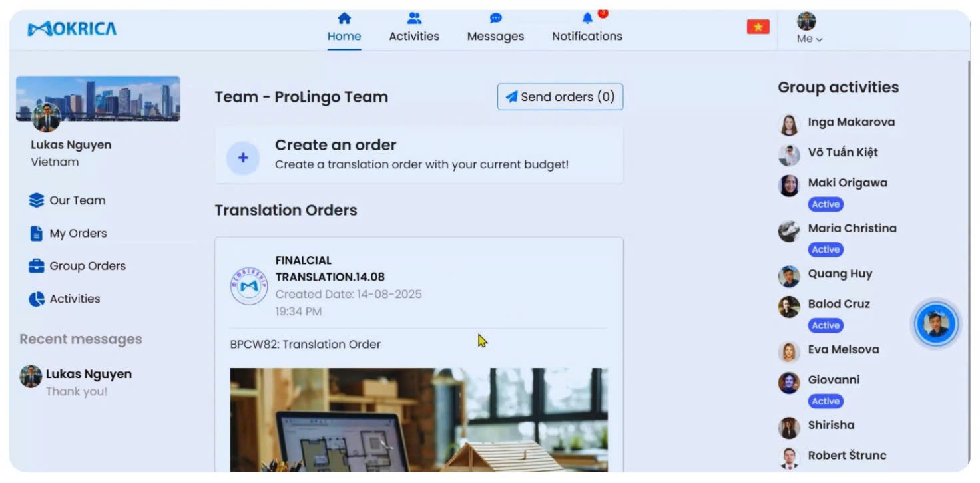The height and width of the screenshot is (483, 980).
Task: Click Lukas Nguyen profile avatar on banner
Action: point(46,118)
